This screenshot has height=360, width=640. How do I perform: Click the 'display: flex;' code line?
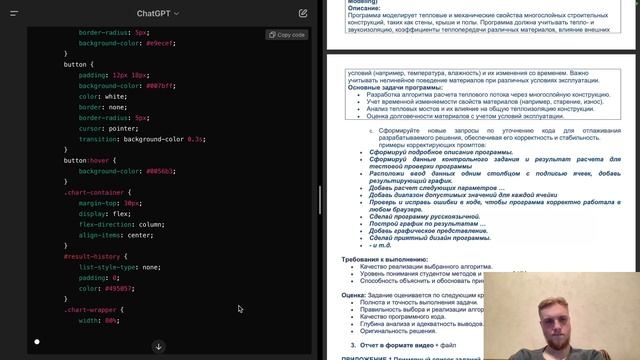[105, 214]
